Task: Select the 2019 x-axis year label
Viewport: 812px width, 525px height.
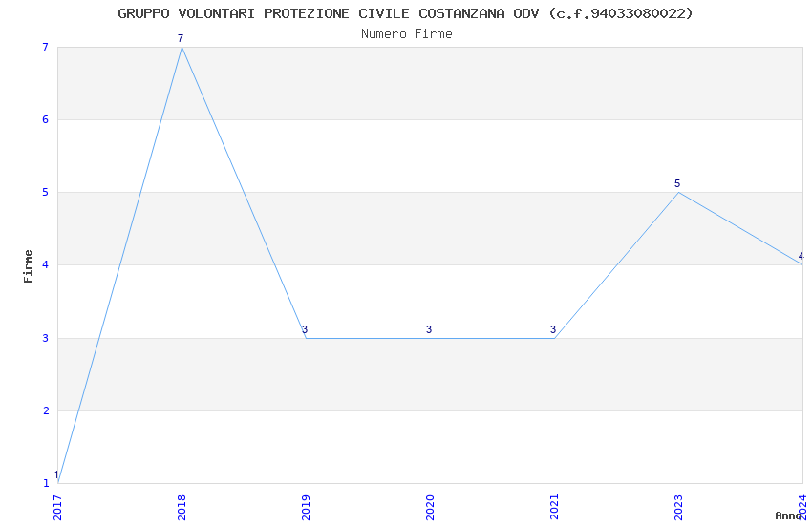Action: (x=306, y=508)
